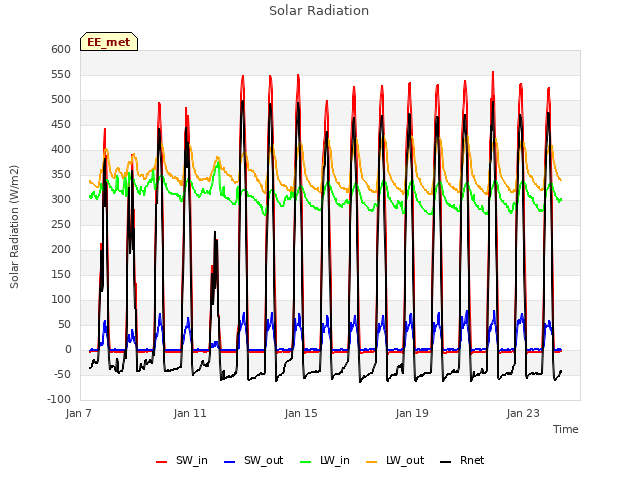Click the Solar Radiation (W/m2) y-axis title
Screen dimensions: 640x480
point(14,227)
